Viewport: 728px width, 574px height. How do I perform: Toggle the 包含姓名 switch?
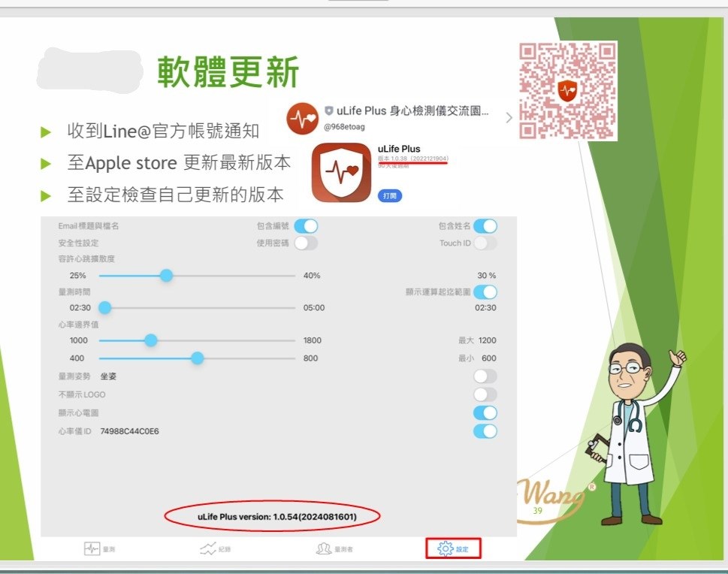[485, 226]
